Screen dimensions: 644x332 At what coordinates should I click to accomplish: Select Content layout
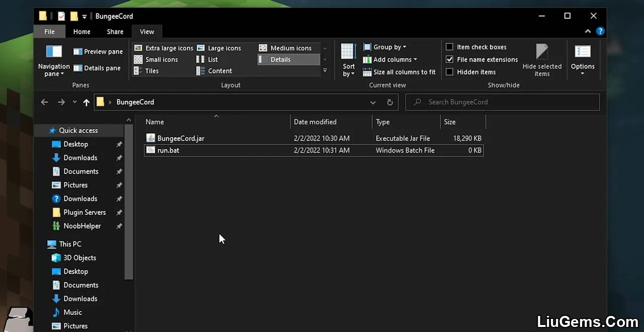point(214,71)
